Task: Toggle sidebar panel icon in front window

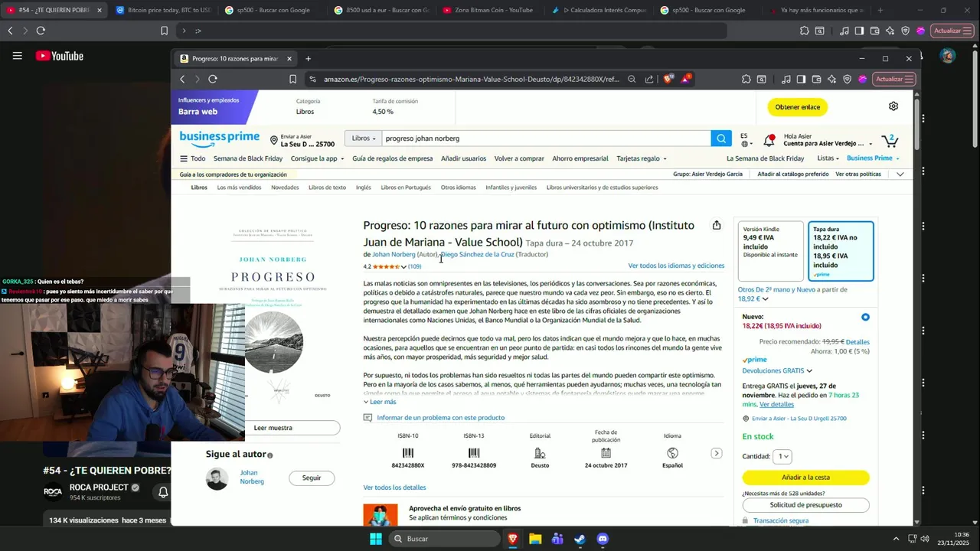Action: tap(801, 79)
